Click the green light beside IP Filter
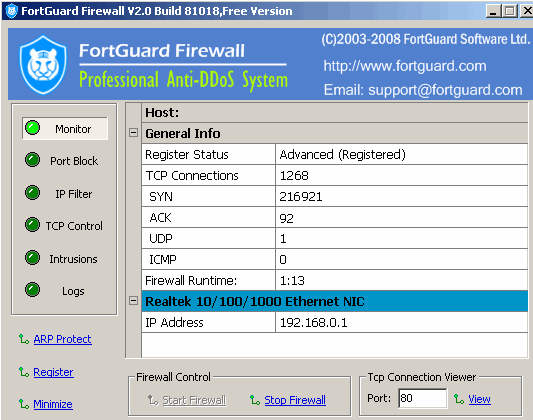 click(x=33, y=193)
